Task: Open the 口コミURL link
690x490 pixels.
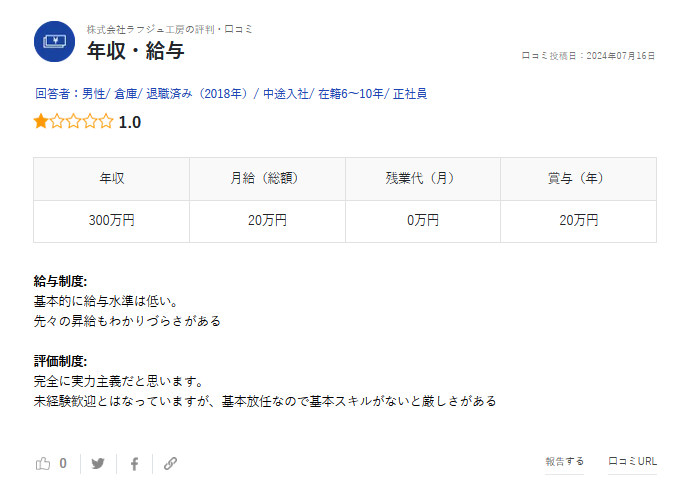Action: point(632,462)
